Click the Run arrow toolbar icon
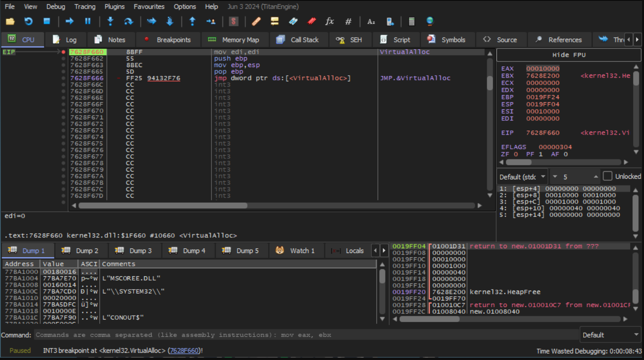This screenshot has height=360, width=644. (x=69, y=21)
